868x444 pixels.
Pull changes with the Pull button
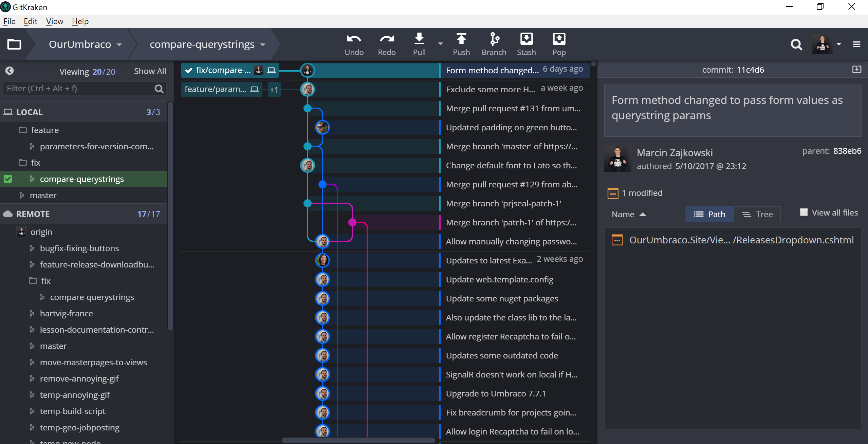point(419,45)
